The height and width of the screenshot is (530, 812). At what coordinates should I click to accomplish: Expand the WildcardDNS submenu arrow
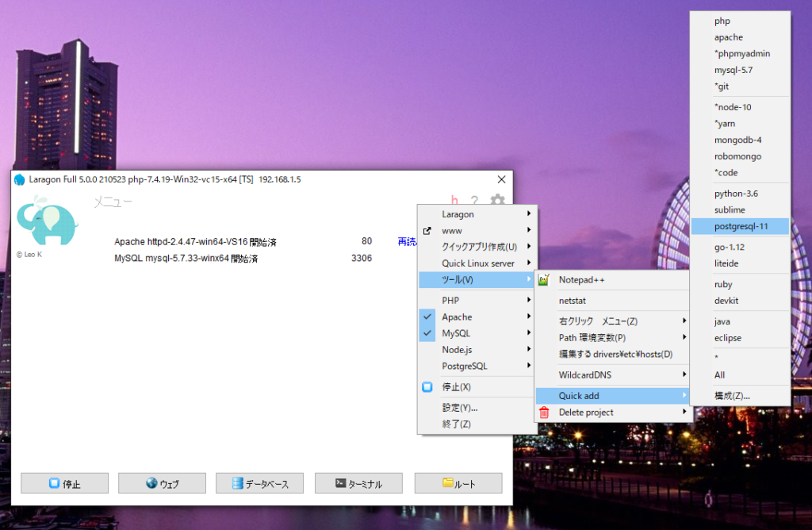[684, 374]
